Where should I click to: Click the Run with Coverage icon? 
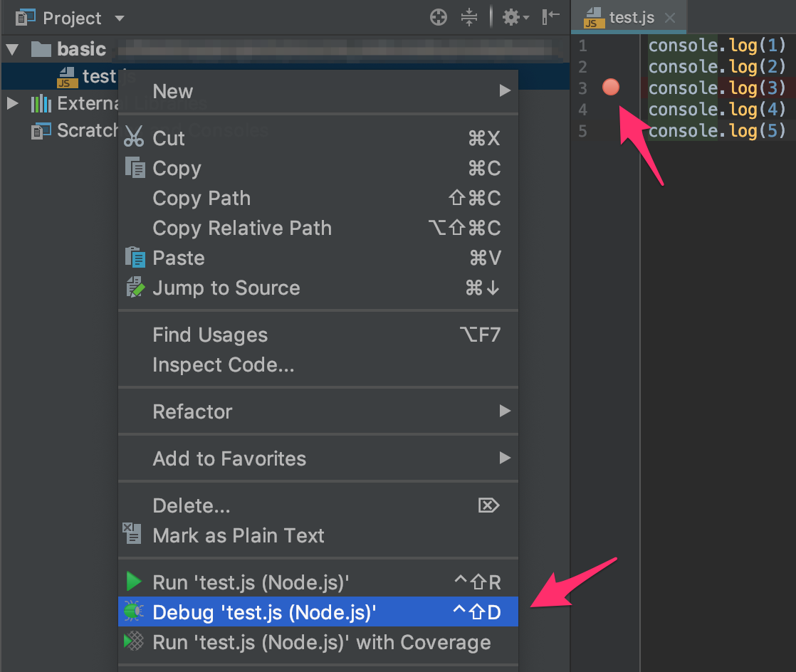pos(133,641)
